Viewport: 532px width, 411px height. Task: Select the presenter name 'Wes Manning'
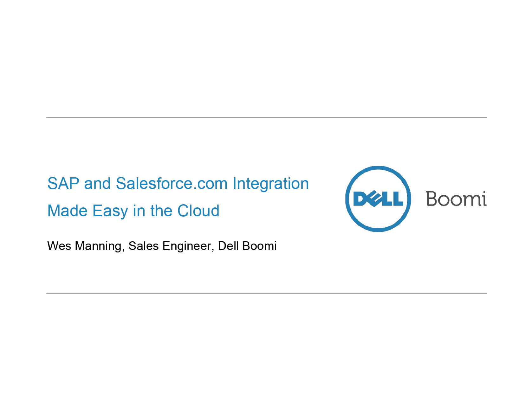click(x=84, y=246)
